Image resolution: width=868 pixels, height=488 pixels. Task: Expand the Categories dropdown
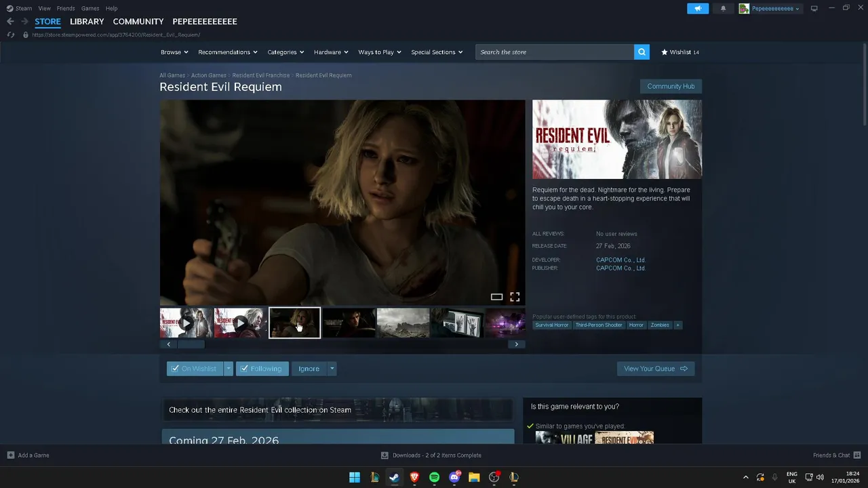click(285, 52)
